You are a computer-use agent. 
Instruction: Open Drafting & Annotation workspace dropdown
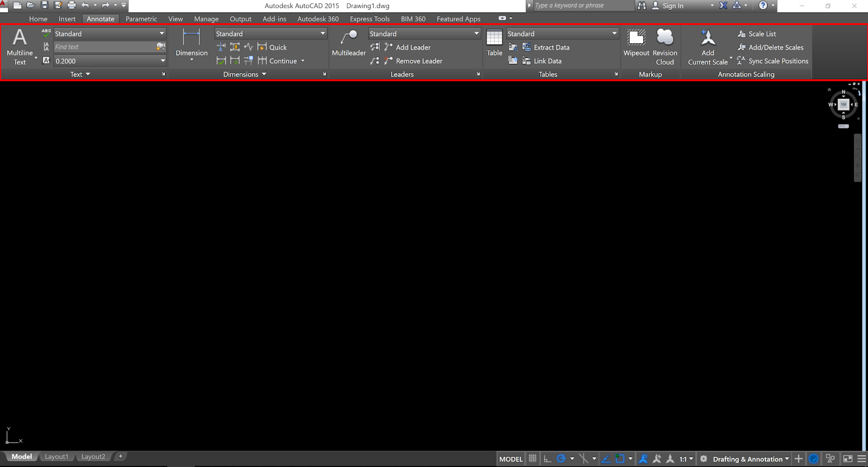point(751,459)
